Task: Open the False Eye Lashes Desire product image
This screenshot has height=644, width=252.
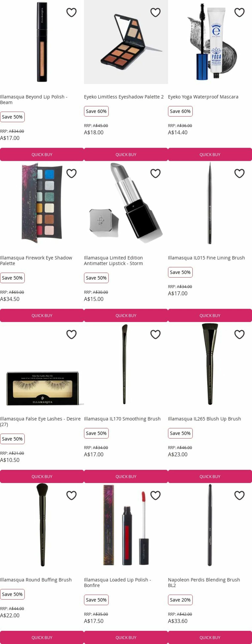Action: pyautogui.click(x=42, y=388)
